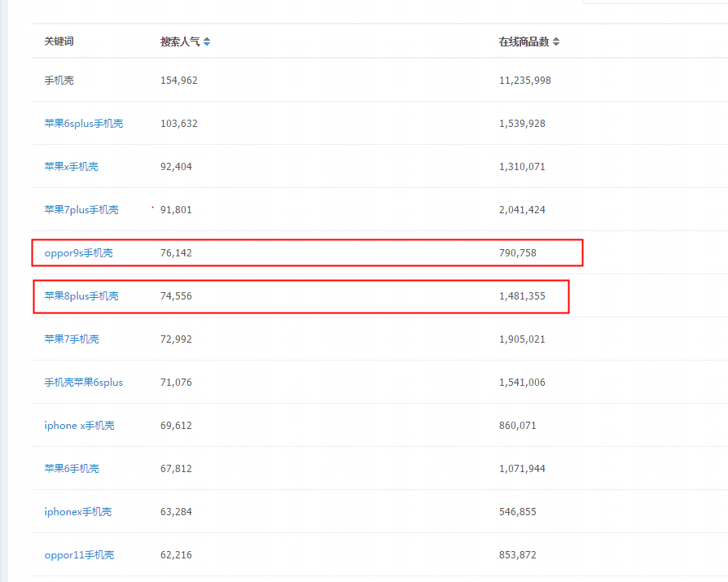This screenshot has height=582, width=728.
Task: Open the 苹果6手机壳 keyword link
Action: [72, 469]
